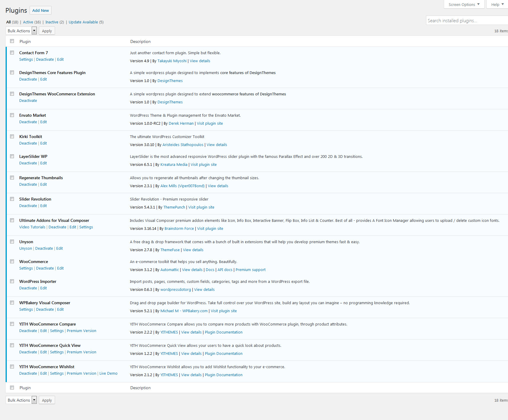Open Contact Form 7 Settings link

(26, 60)
